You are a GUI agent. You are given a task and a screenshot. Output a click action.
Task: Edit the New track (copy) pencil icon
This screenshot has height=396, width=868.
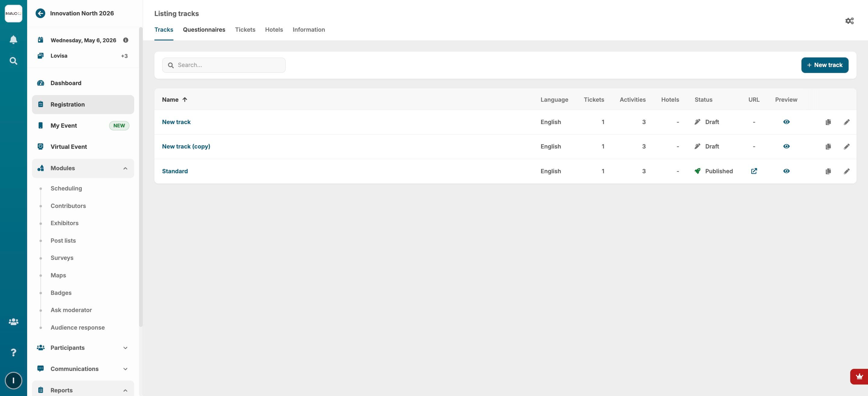pos(846,147)
